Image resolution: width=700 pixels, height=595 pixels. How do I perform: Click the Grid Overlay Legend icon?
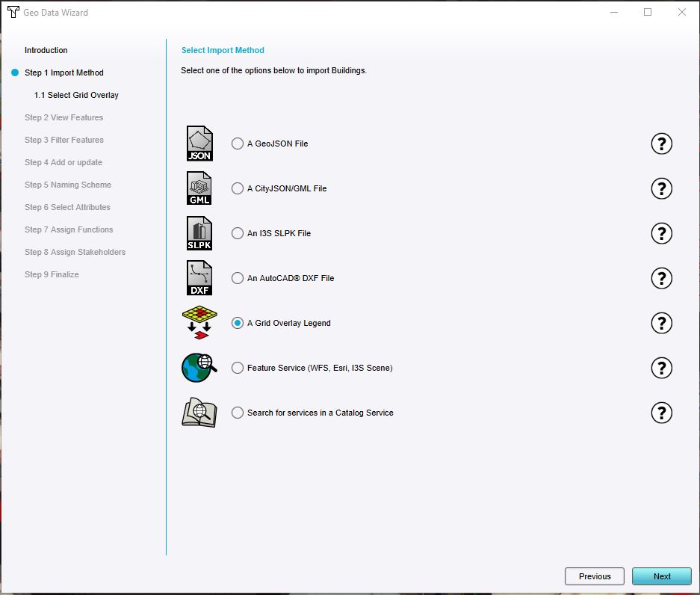click(x=199, y=323)
